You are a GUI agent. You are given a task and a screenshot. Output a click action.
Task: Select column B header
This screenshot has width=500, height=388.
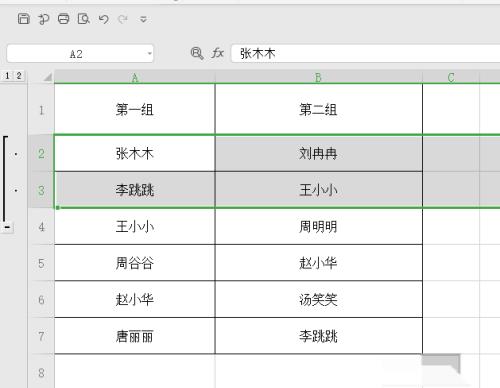point(318,78)
